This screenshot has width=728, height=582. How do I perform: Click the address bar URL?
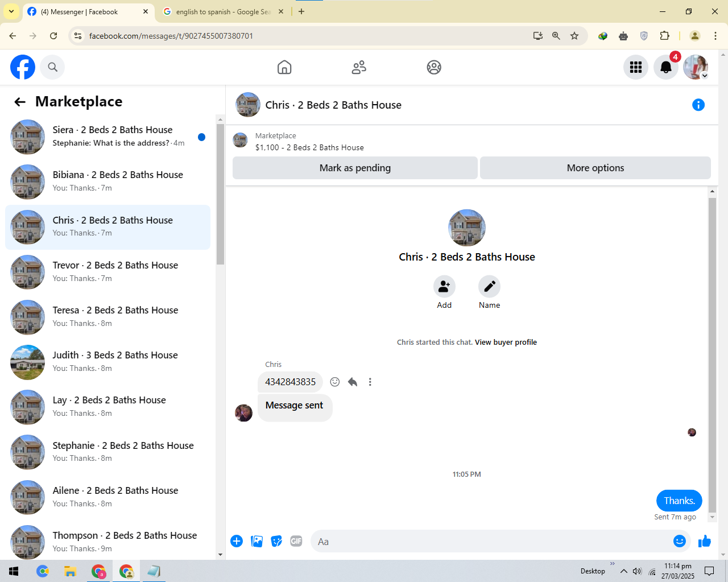coord(171,36)
